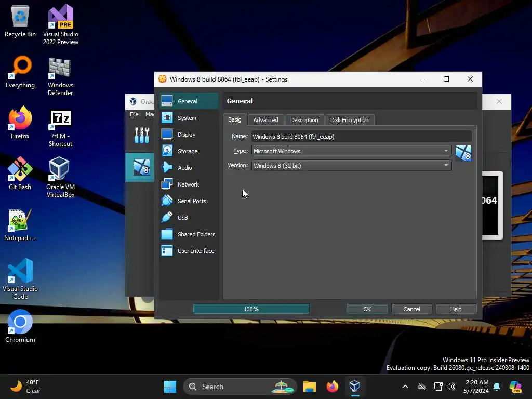Click the VirtualBox Tools icon in Manager window
The image size is (532, 399).
click(x=142, y=135)
